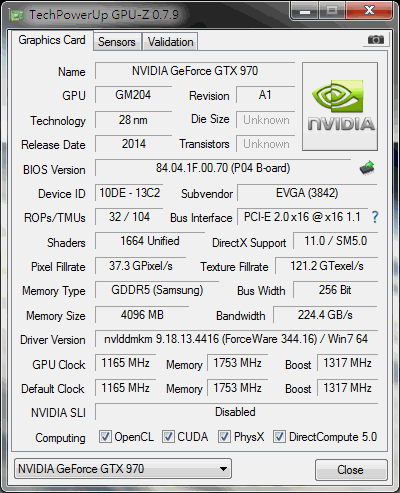The image size is (400, 493).
Task: Click the Name field NVIDIA GeForce GTX 970
Action: click(x=195, y=71)
